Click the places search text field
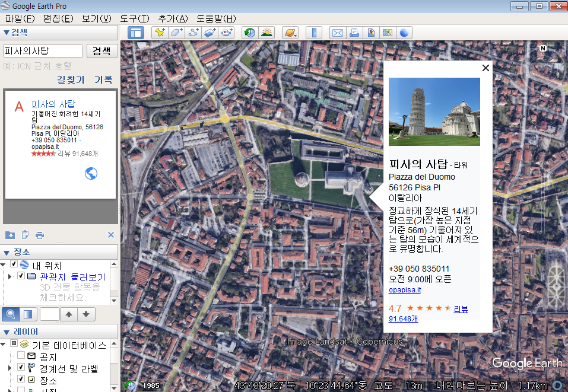The image size is (568, 392). pos(50,314)
